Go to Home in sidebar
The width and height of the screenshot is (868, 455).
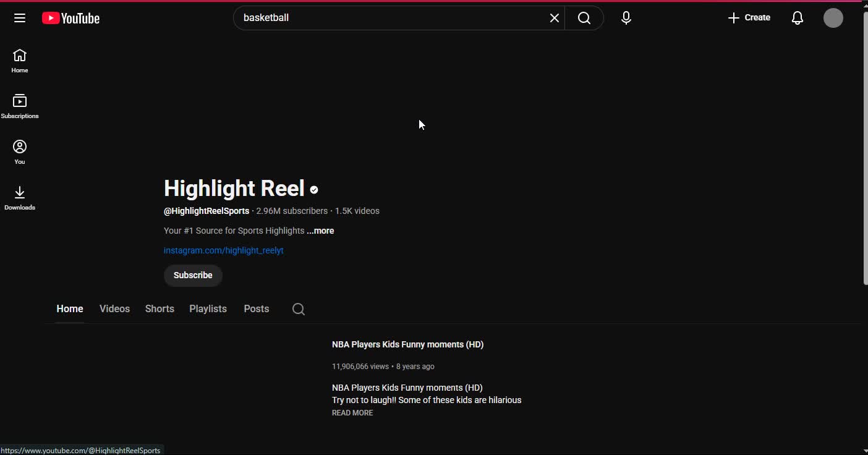point(20,61)
